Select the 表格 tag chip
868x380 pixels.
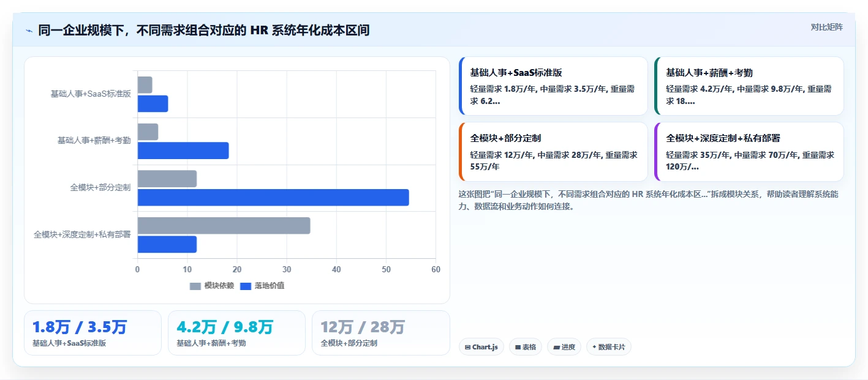[x=525, y=347]
